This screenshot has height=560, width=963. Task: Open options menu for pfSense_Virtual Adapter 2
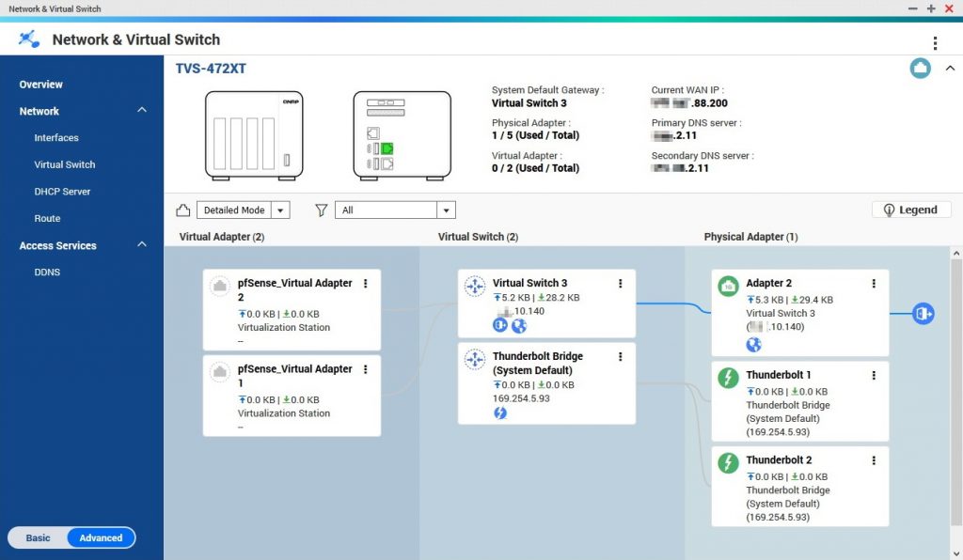click(x=366, y=284)
